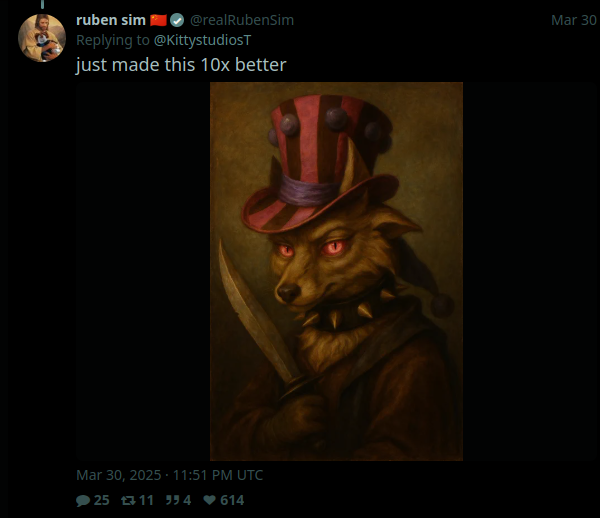Click the tweet text 'just made this 10x better'
Image resolution: width=600 pixels, height=518 pixels.
click(181, 65)
